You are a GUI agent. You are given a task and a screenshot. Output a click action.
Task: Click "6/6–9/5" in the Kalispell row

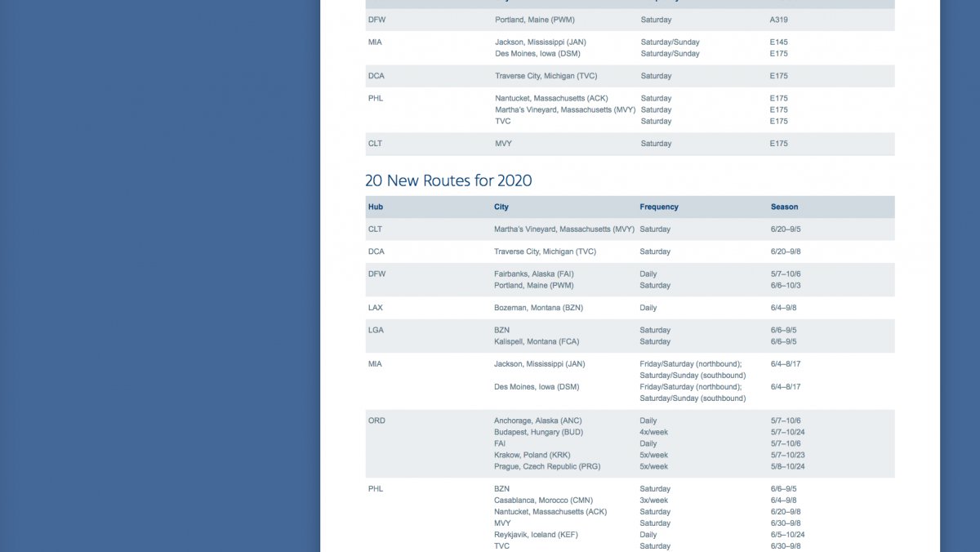click(x=784, y=342)
